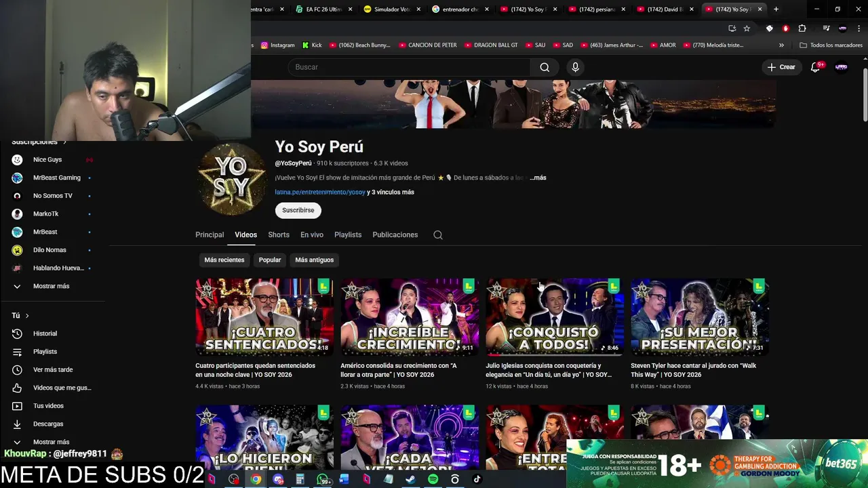Viewport: 868px width, 488px height.
Task: Open the YouTube notifications bell
Action: (816, 67)
